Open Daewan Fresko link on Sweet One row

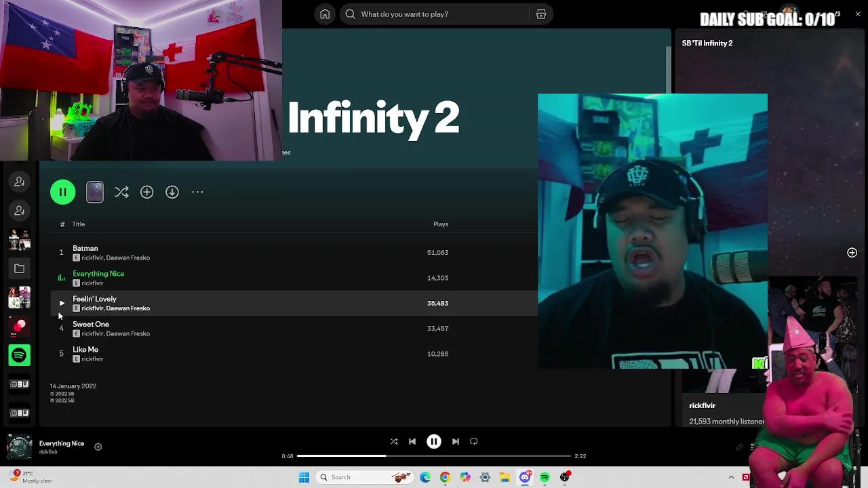[128, 334]
